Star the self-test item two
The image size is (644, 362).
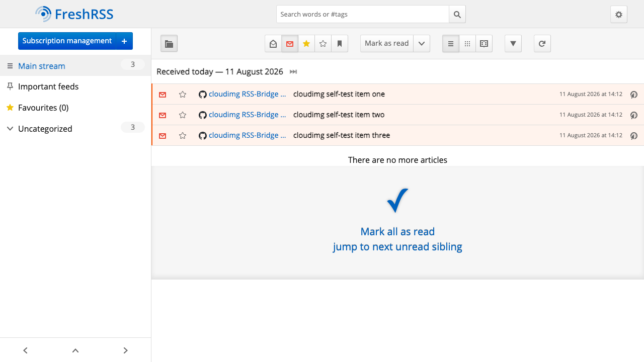tap(183, 115)
